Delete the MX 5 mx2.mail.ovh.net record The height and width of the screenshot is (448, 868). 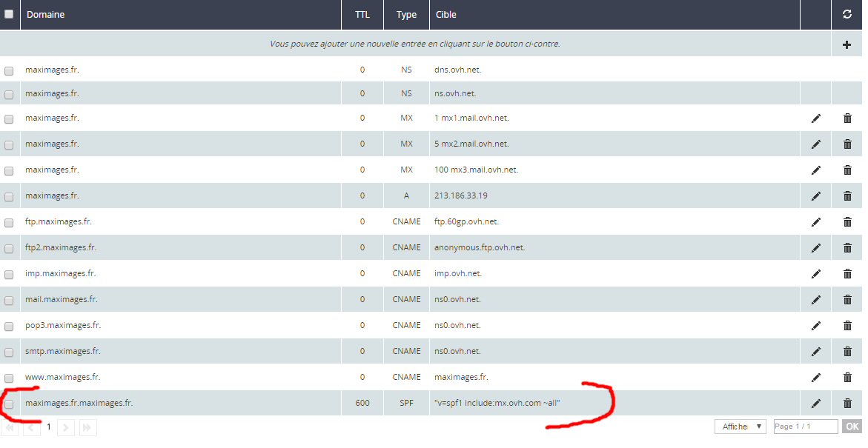[x=847, y=144]
